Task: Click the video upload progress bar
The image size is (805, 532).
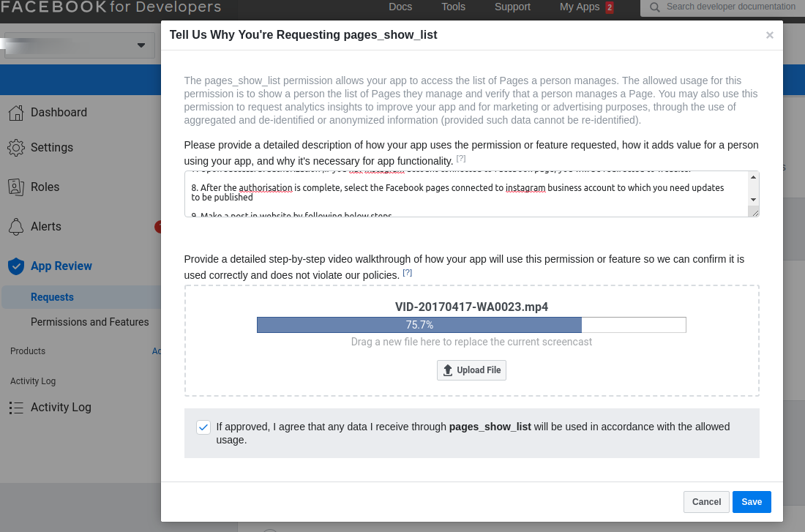Action: point(471,325)
